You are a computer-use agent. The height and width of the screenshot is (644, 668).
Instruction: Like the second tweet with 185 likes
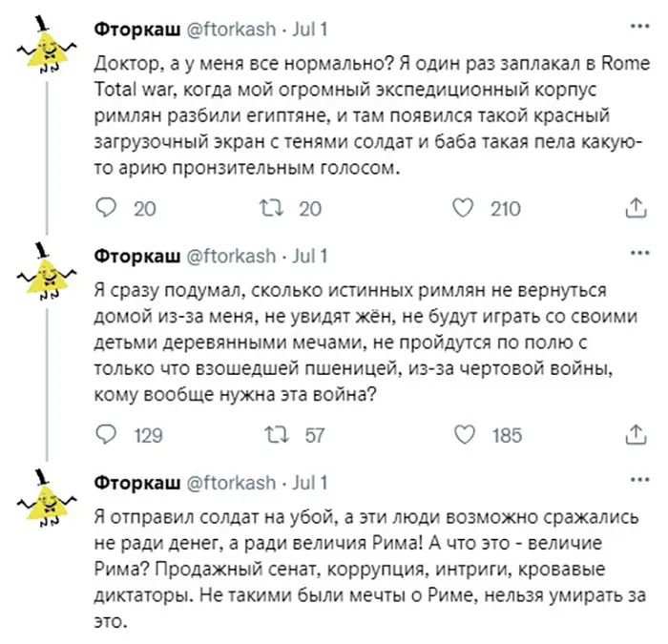point(462,435)
